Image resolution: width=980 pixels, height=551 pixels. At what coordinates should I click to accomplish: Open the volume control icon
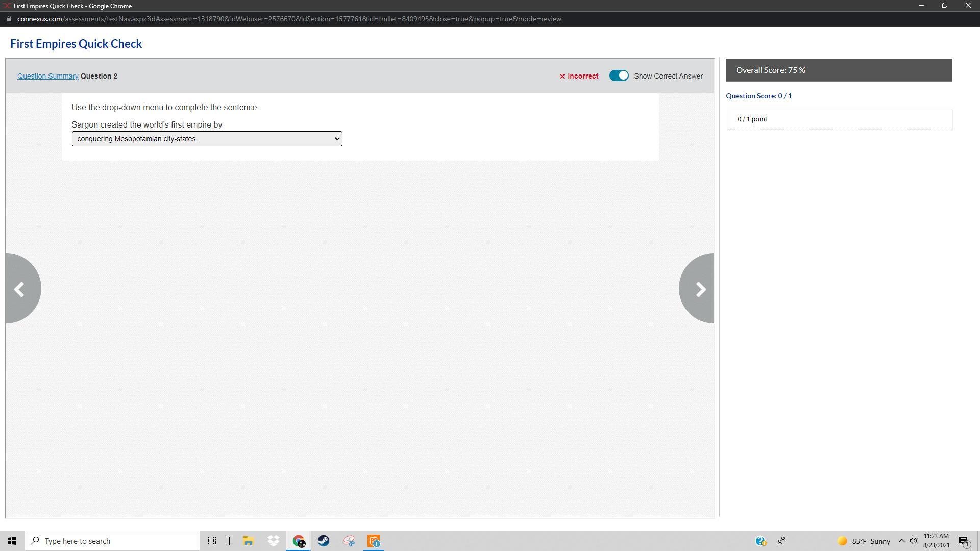(x=914, y=541)
